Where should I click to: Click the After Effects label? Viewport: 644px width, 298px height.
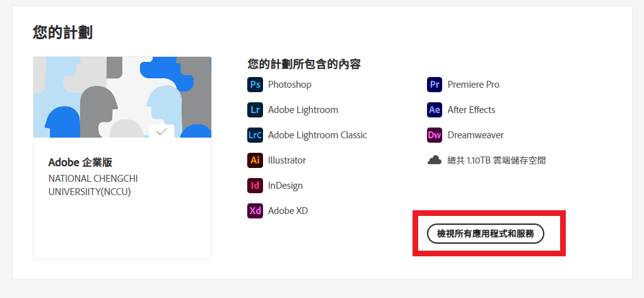tap(472, 110)
